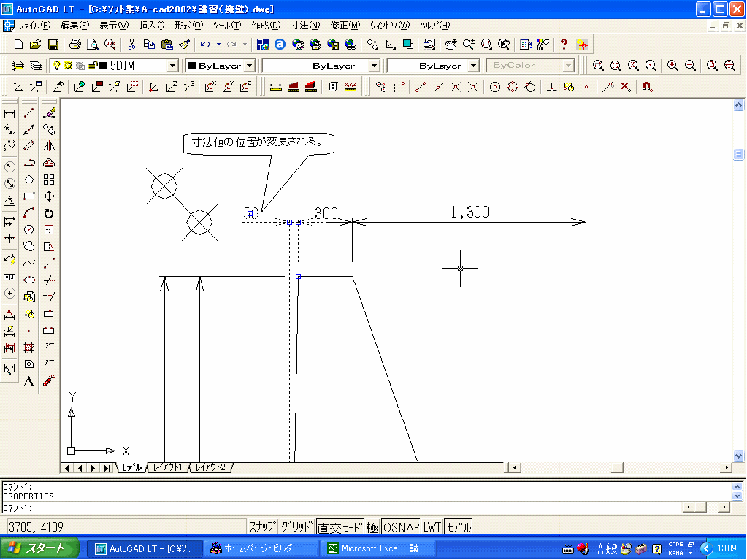The image size is (747, 560).
Task: Switch to the レイアウト2 tab
Action: coord(210,467)
